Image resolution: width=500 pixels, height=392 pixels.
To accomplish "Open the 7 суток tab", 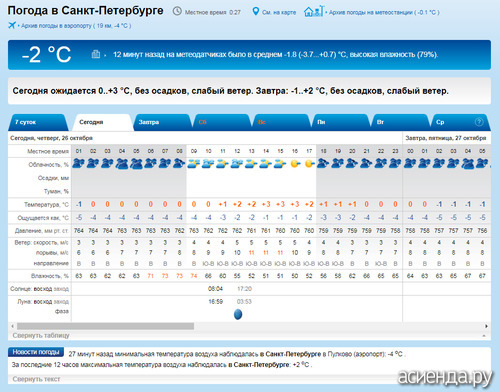I will [37, 122].
